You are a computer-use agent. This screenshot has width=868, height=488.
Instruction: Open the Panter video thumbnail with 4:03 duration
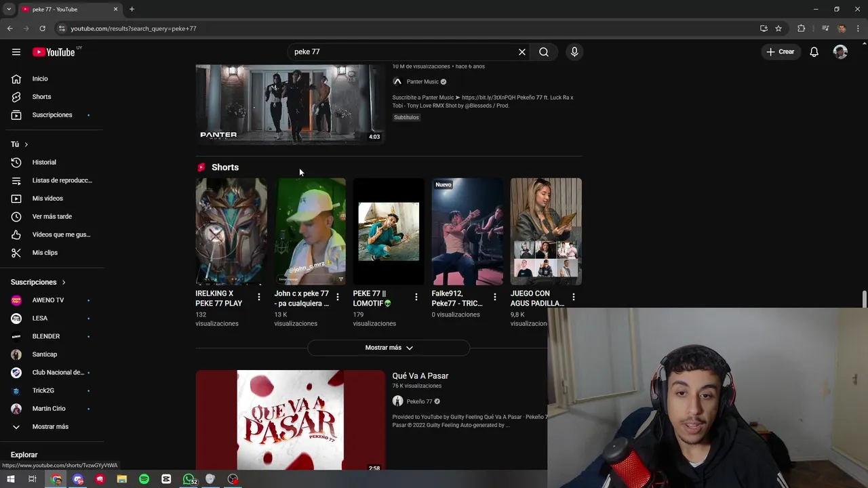point(290,104)
